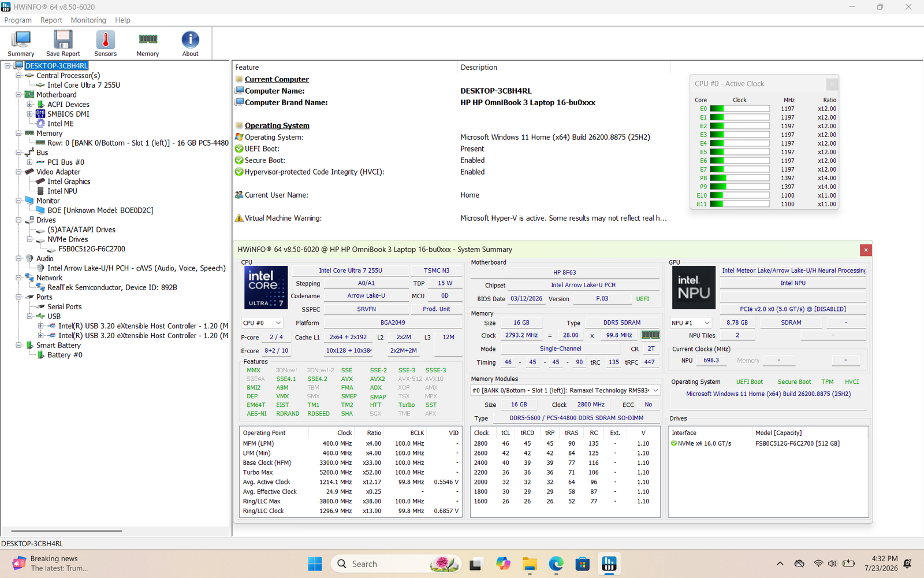924x578 pixels.
Task: Click the memory module icon beside 99.8 MHz
Action: click(x=650, y=335)
